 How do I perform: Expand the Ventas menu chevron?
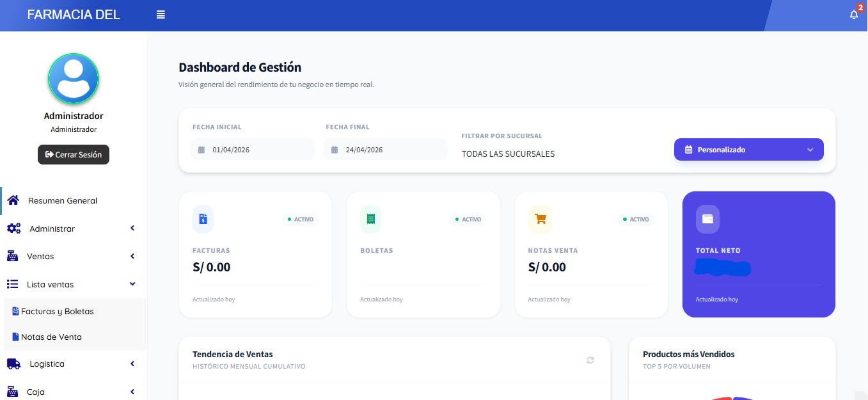[x=132, y=256]
